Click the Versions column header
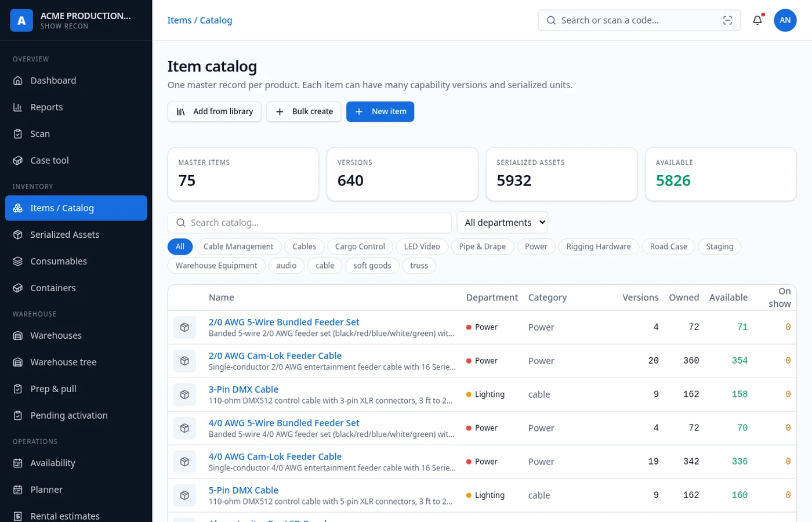The width and height of the screenshot is (812, 522). [640, 298]
